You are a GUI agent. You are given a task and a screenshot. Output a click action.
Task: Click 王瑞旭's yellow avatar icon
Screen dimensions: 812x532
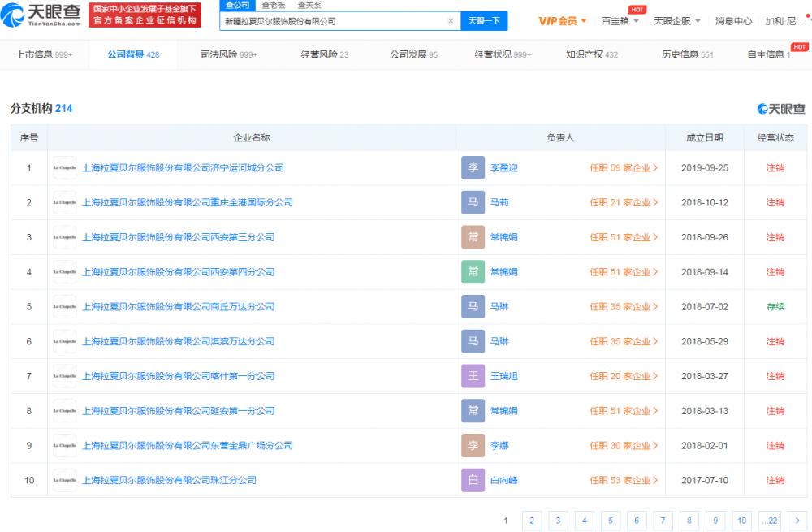[x=473, y=376]
